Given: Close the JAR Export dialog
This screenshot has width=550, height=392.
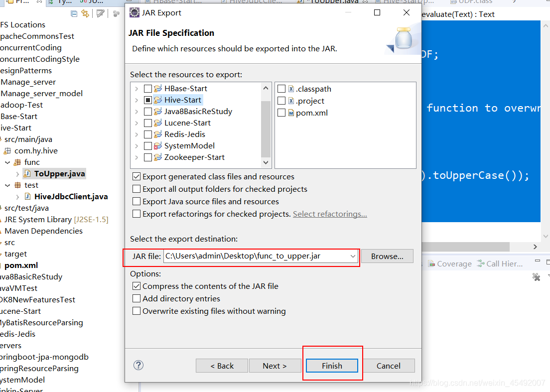Looking at the screenshot, I should pyautogui.click(x=407, y=12).
